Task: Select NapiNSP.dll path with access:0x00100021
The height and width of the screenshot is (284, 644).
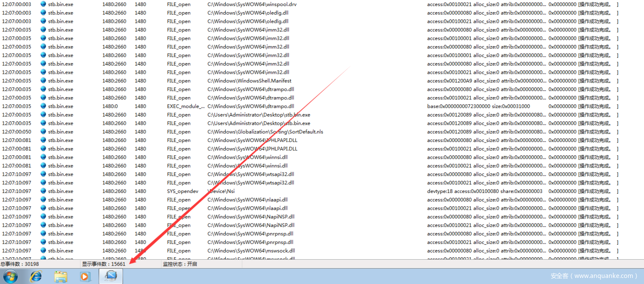Action: click(251, 225)
